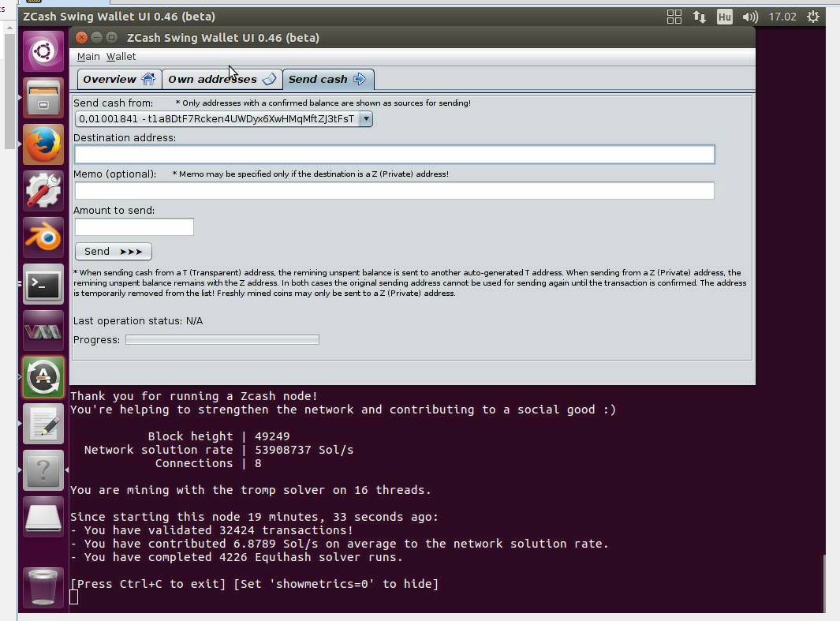
Task: Click 'mining with the tromp solver' terminal line
Action: click(251, 490)
